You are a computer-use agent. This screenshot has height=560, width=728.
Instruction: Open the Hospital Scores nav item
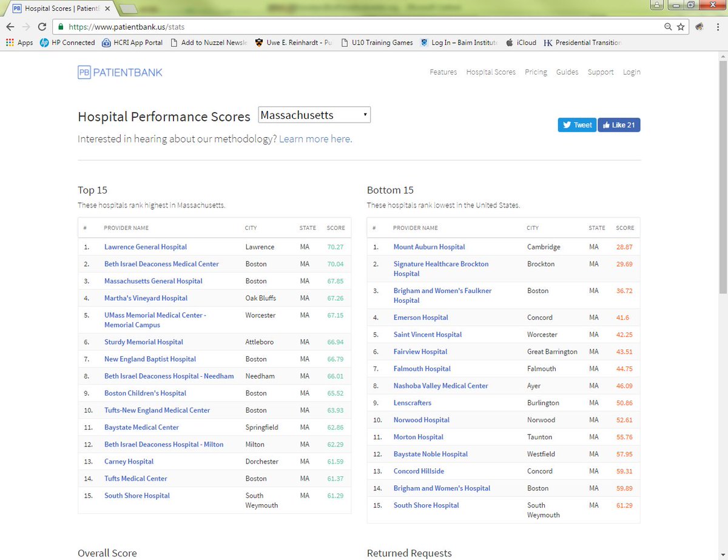491,72
